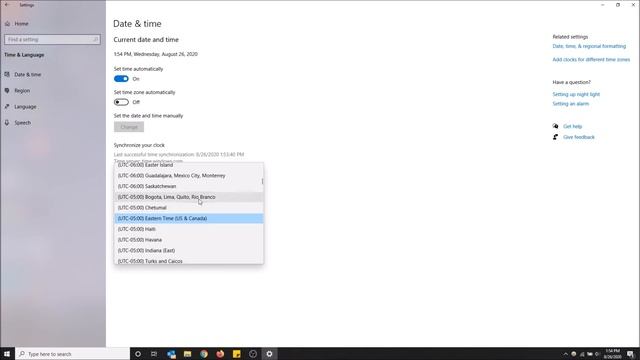Pick Turks and Caicos time zone
The width and height of the screenshot is (640, 360).
(x=188, y=260)
